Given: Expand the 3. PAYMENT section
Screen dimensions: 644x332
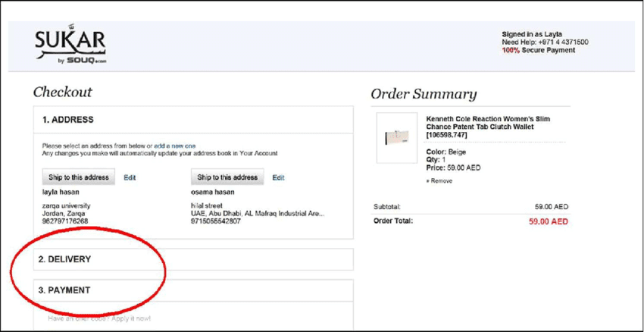Looking at the screenshot, I should pos(193,290).
